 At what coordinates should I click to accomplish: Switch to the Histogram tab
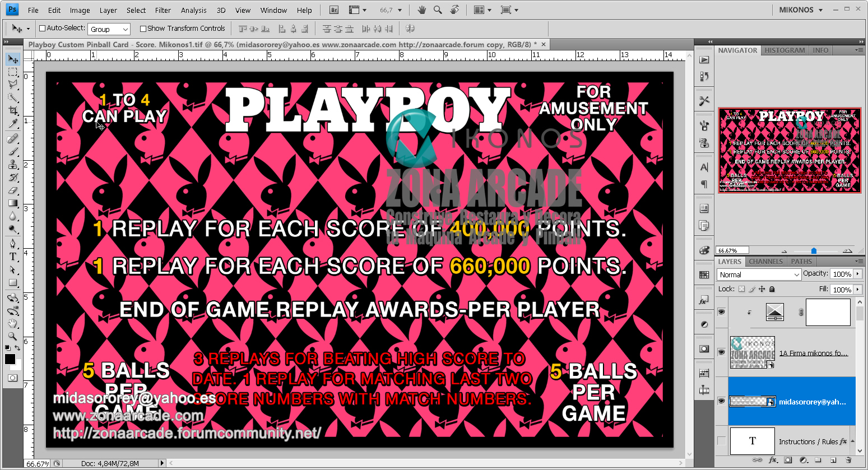[785, 50]
